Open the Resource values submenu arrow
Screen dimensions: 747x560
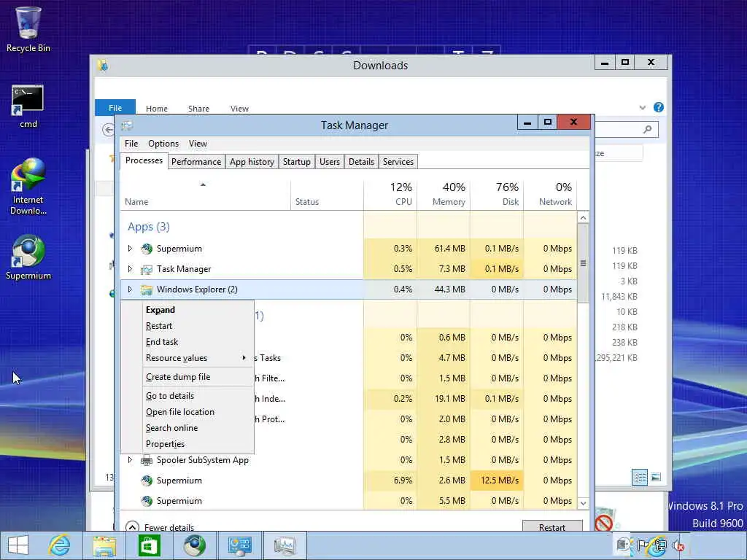pyautogui.click(x=244, y=357)
